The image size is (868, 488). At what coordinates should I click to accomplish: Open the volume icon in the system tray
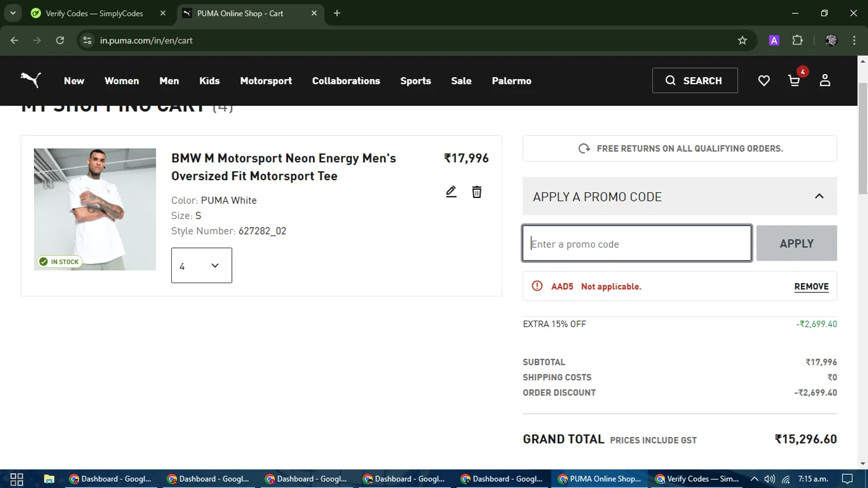tap(769, 479)
